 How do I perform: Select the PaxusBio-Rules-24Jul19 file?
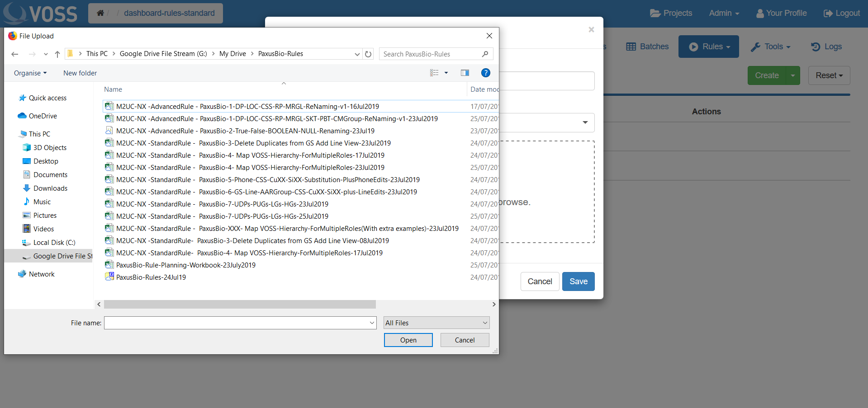(151, 277)
